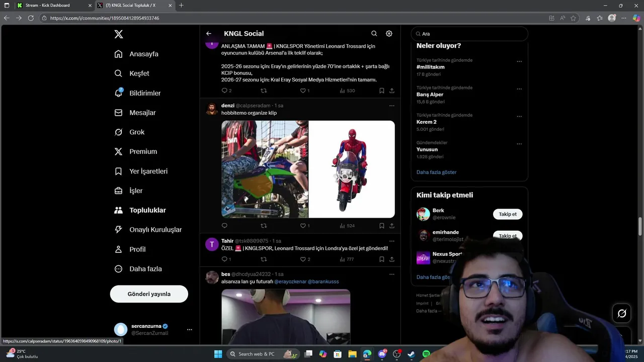Image resolution: width=644 pixels, height=362 pixels.
Task: Click the X logo in the sidebar
Action: [118, 34]
